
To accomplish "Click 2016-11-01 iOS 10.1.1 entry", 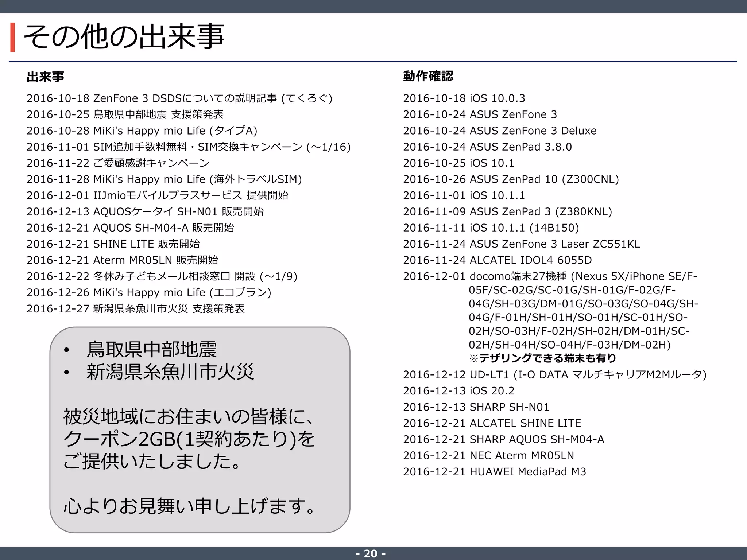I will coord(464,195).
